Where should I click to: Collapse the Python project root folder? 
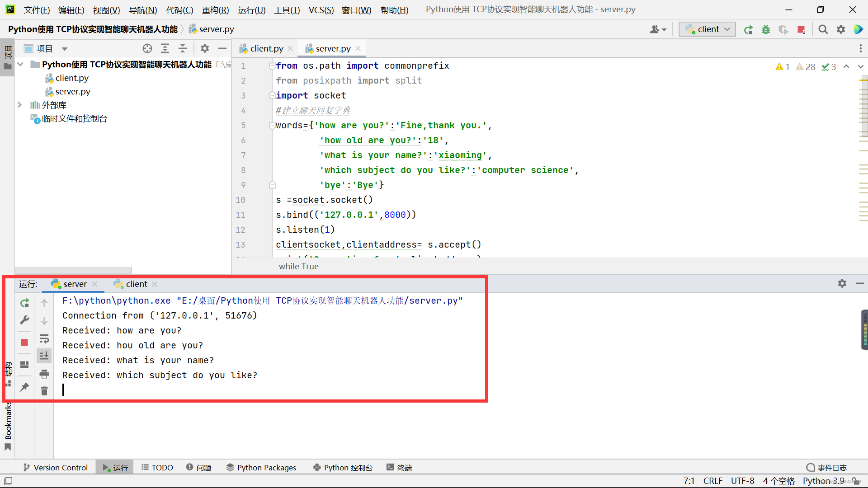click(x=20, y=64)
